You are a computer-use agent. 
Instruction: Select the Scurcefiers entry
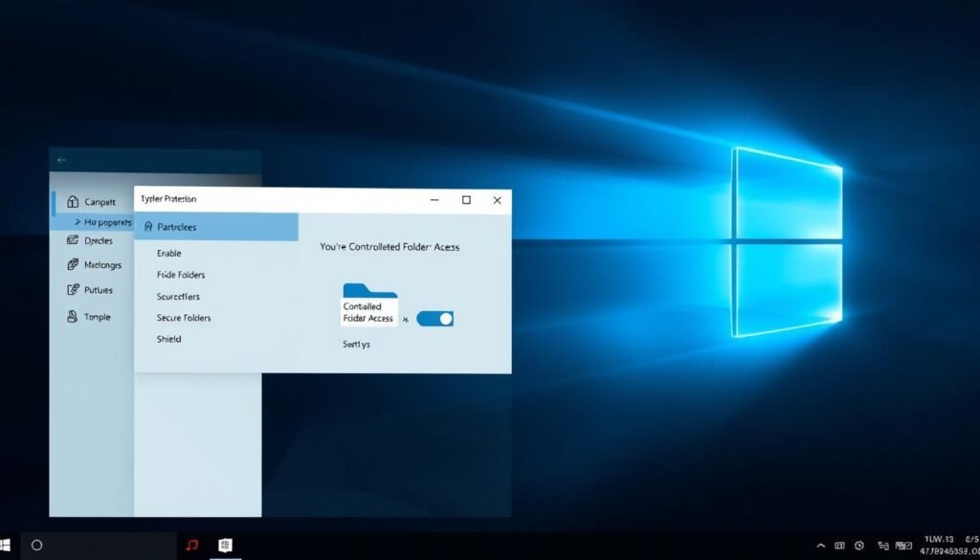178,296
